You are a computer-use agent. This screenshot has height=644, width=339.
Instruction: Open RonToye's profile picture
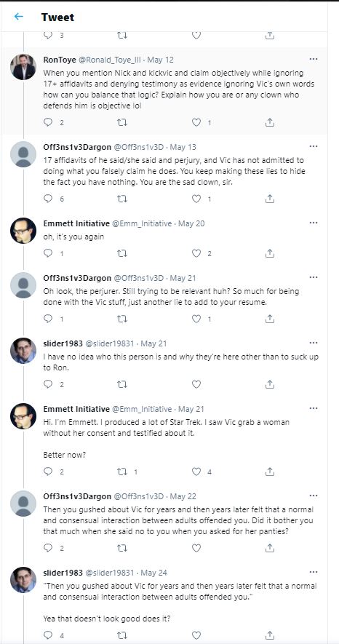coord(23,67)
